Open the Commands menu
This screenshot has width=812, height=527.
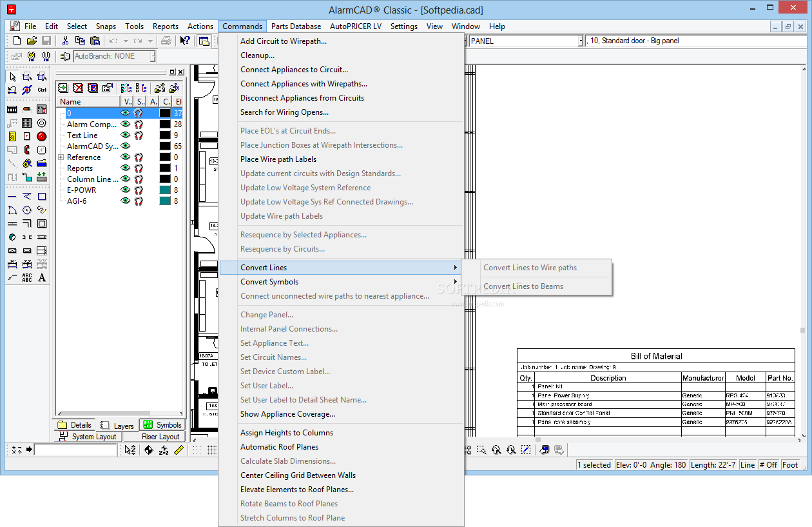(x=242, y=26)
